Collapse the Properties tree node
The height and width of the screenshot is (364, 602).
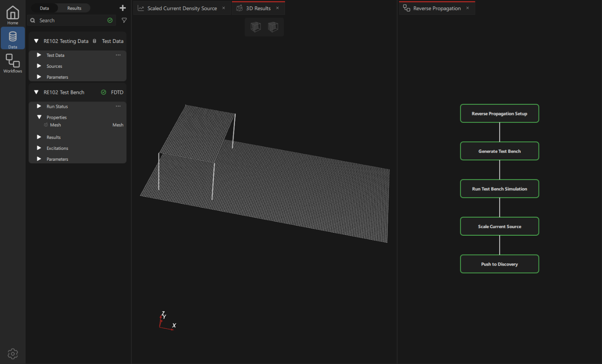(39, 117)
